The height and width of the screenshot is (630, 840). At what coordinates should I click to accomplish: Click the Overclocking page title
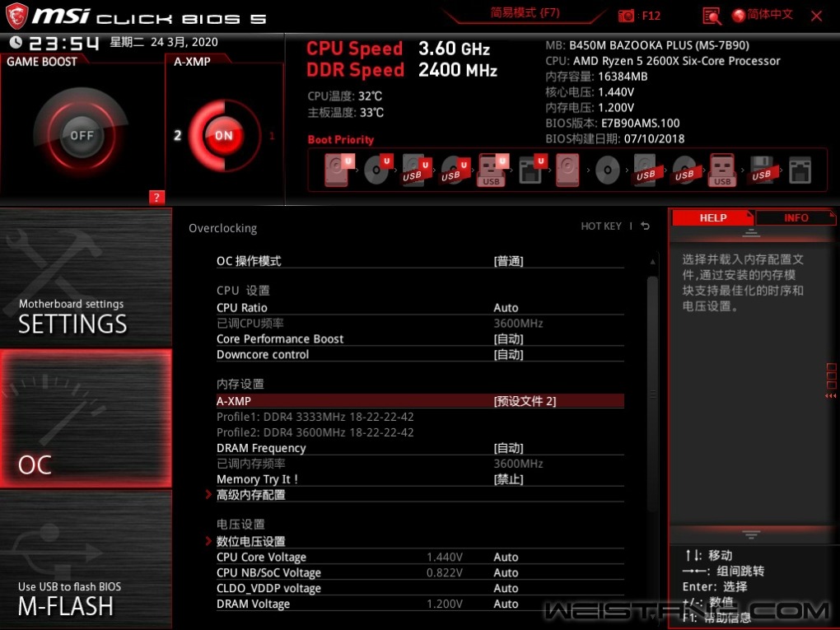223,228
